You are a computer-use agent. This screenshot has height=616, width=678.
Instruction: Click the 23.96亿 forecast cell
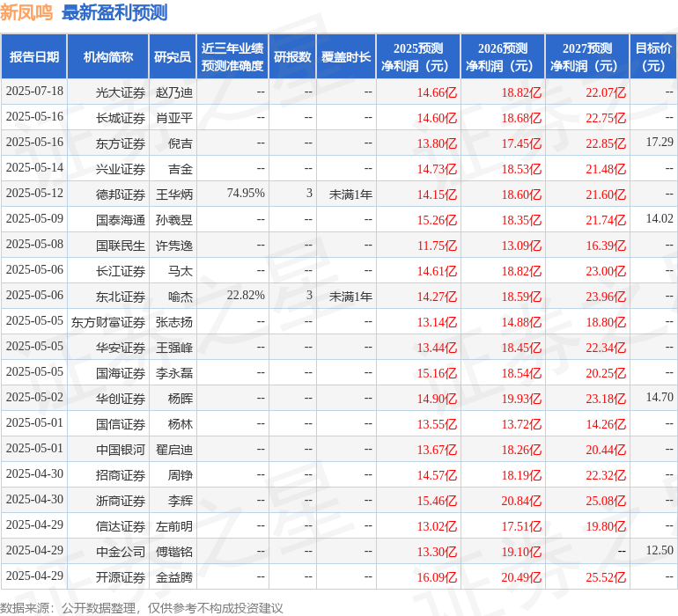coord(606,297)
